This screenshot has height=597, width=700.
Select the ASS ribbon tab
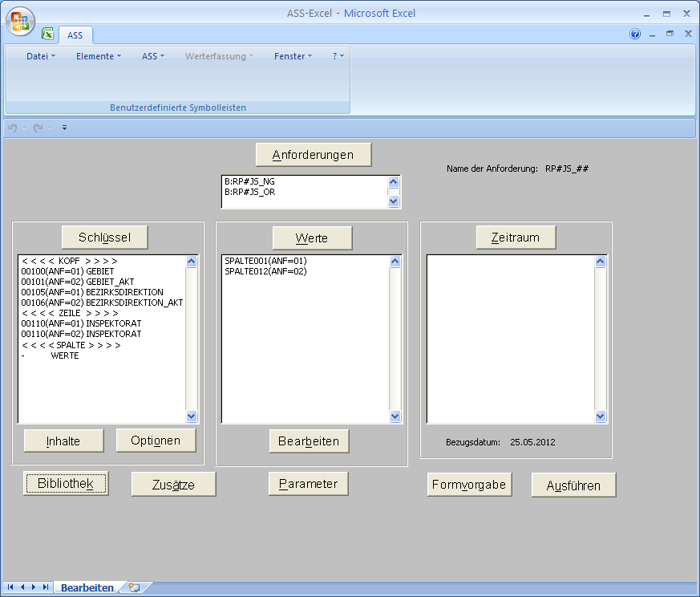tap(75, 35)
